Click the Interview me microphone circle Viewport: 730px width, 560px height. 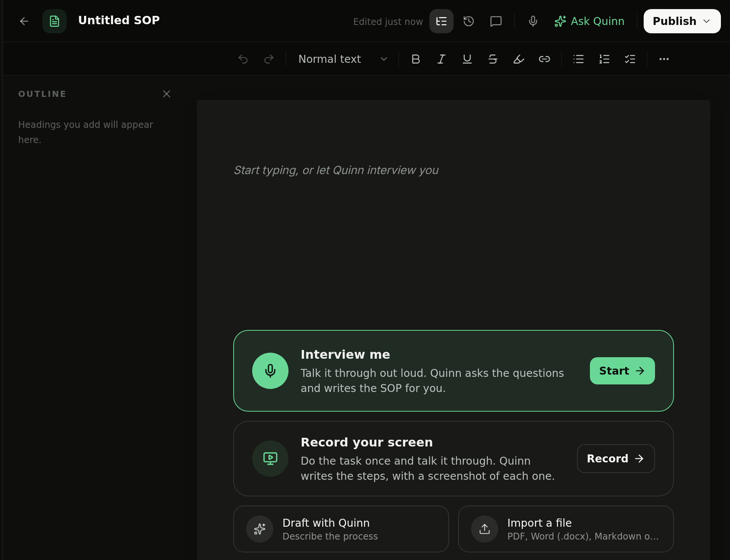click(270, 371)
